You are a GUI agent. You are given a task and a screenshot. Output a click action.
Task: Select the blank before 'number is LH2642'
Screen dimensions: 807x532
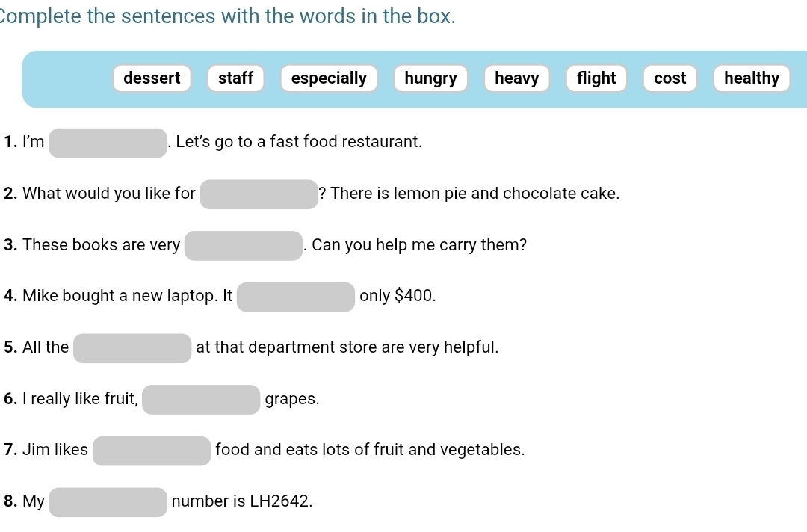click(108, 502)
